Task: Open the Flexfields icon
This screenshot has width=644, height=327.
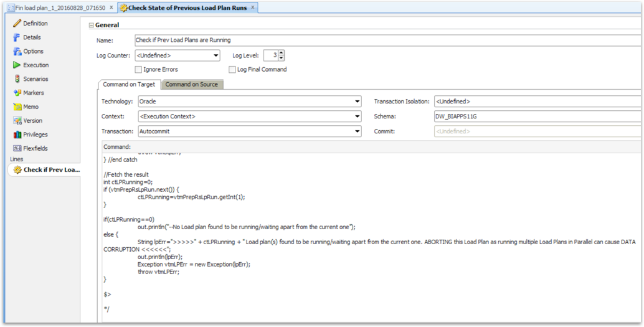Action: (x=17, y=148)
